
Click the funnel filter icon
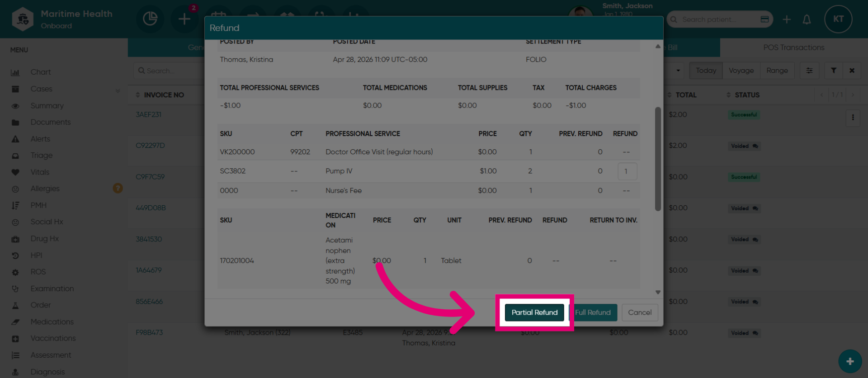[833, 71]
